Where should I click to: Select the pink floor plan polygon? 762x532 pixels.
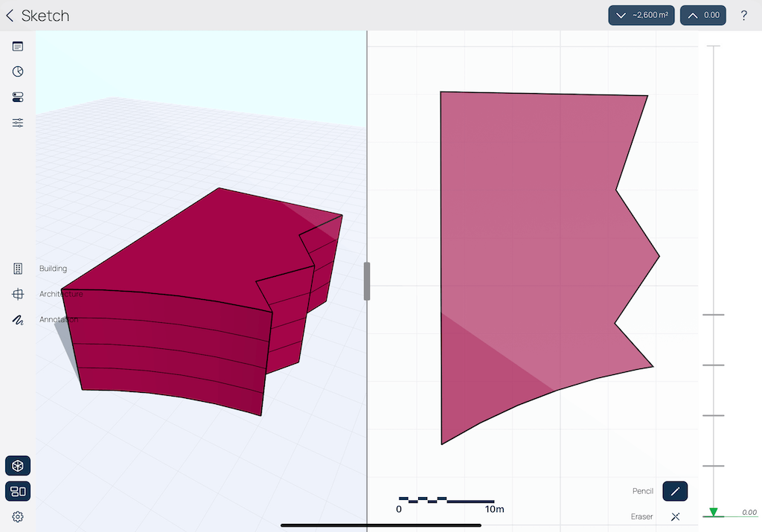(530, 243)
